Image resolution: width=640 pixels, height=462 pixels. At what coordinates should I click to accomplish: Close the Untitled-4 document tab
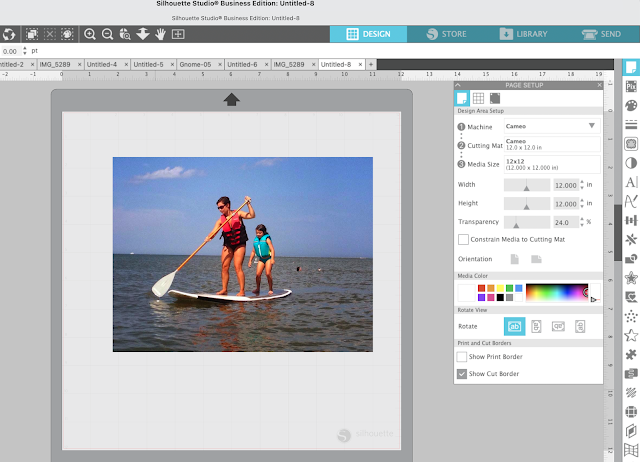coord(126,64)
